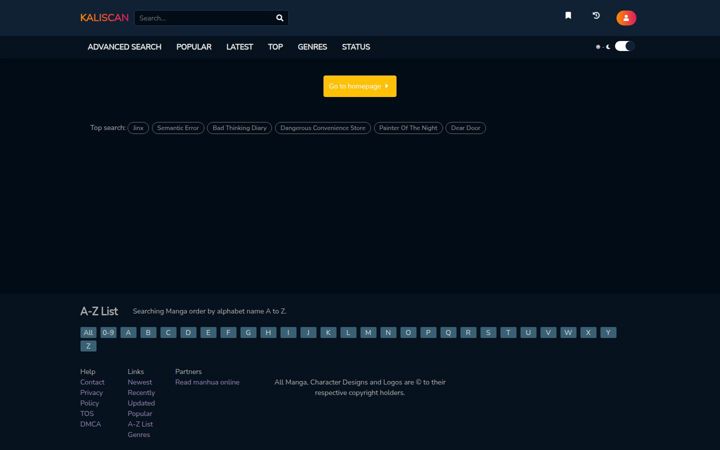
Task: Filter the A-Z list by 0-9
Action: [108, 332]
